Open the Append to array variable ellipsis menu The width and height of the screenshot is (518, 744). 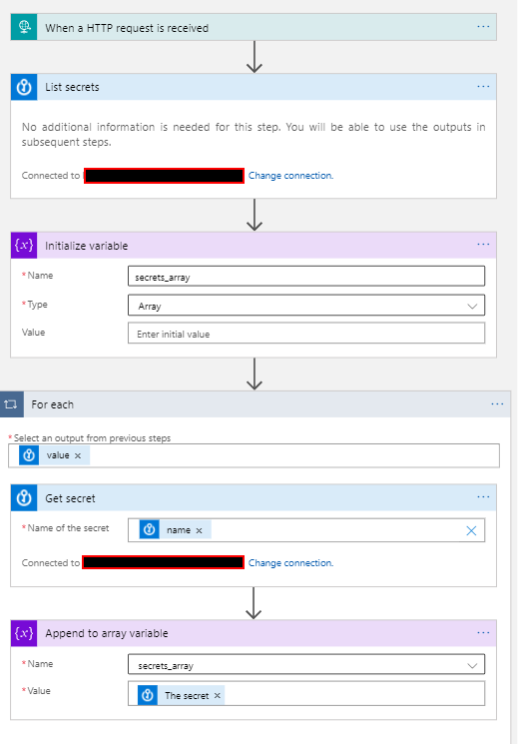click(x=483, y=632)
